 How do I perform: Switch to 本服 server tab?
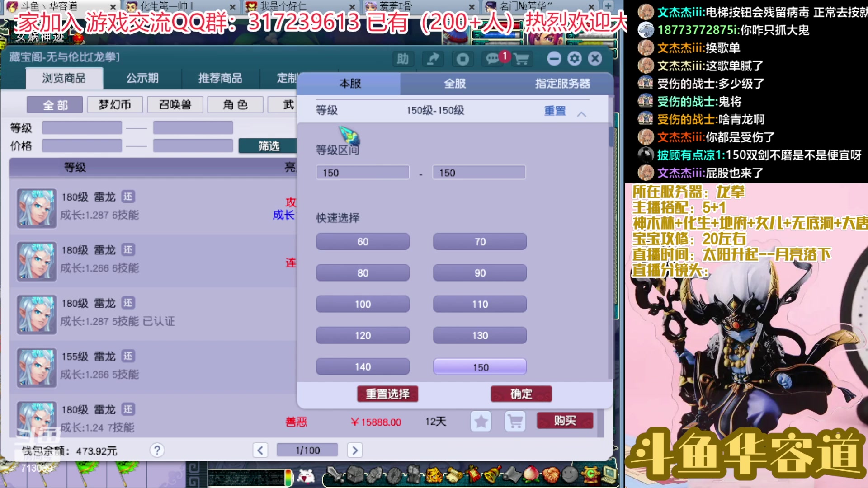[x=350, y=84]
